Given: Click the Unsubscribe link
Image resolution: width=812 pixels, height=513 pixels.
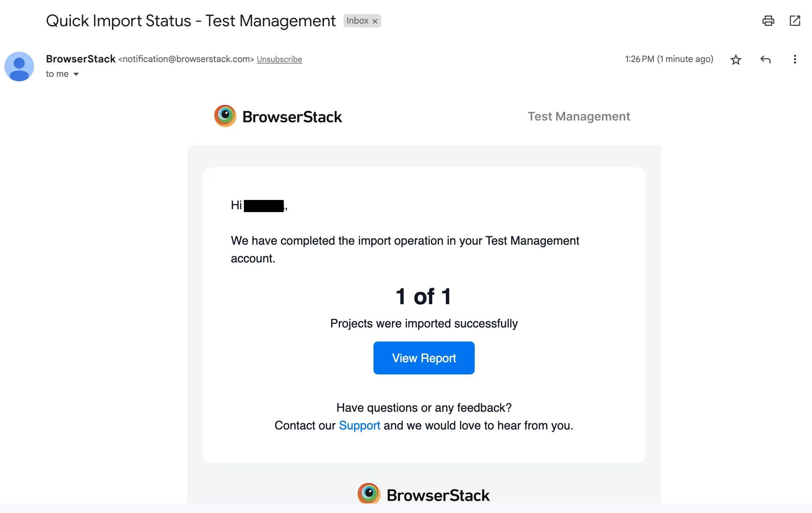Looking at the screenshot, I should click(279, 60).
